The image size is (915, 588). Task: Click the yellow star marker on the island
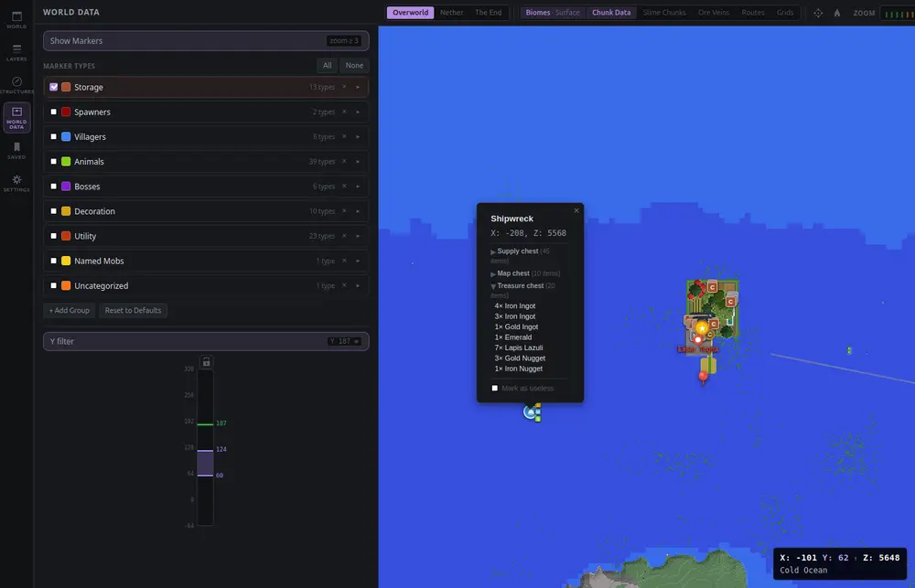click(702, 328)
